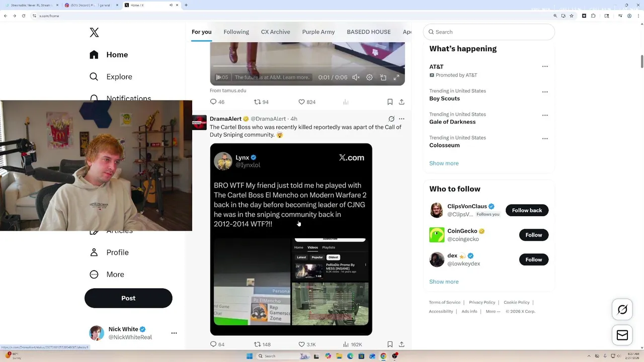This screenshot has width=644, height=362.
Task: Switch to the Following tab
Action: 236,32
